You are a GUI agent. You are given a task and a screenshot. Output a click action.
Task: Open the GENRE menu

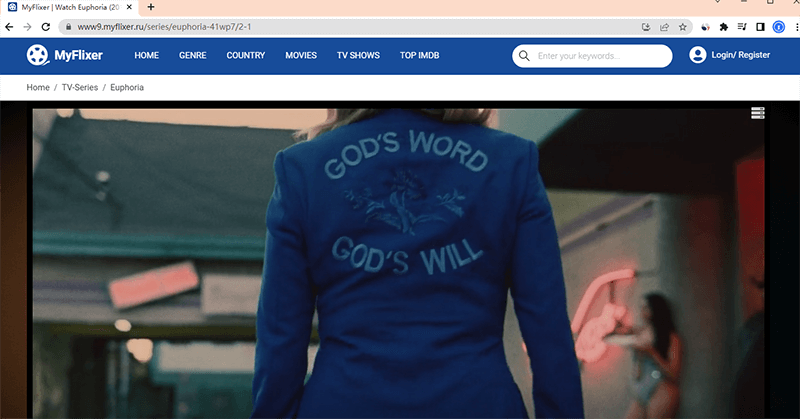click(192, 55)
